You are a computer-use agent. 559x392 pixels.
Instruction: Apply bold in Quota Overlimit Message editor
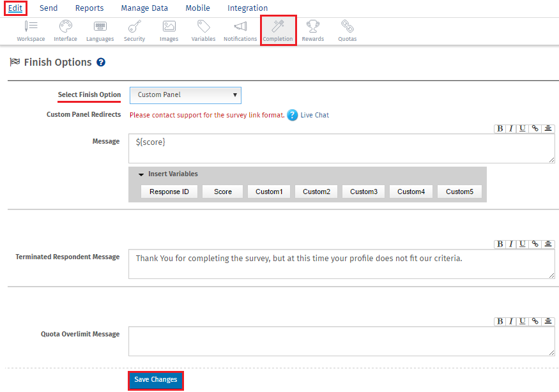[x=500, y=321]
